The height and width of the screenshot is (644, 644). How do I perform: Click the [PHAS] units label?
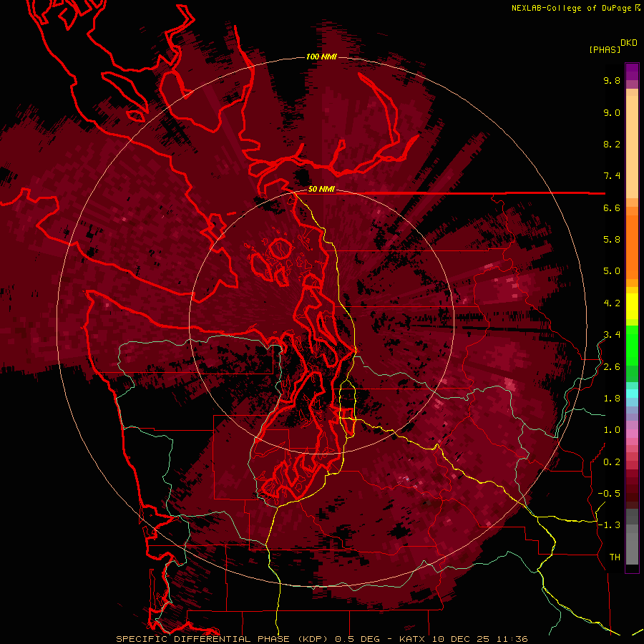click(605, 49)
